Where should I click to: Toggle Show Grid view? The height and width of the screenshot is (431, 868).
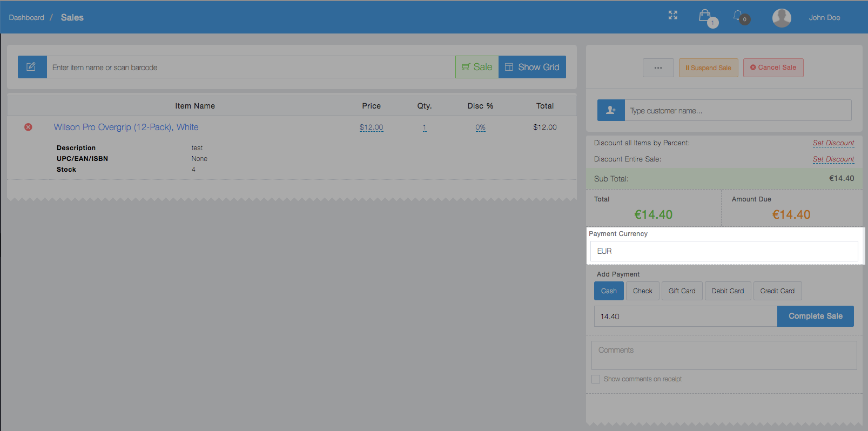(532, 67)
